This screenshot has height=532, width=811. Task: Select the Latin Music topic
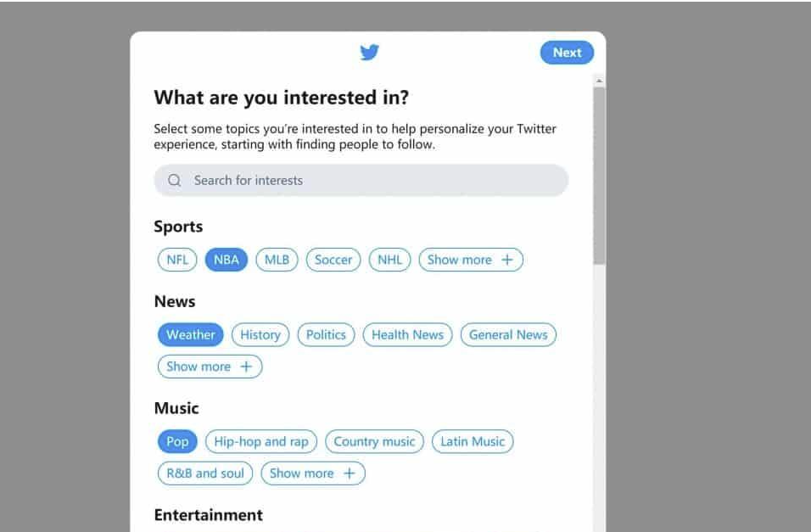[473, 441]
